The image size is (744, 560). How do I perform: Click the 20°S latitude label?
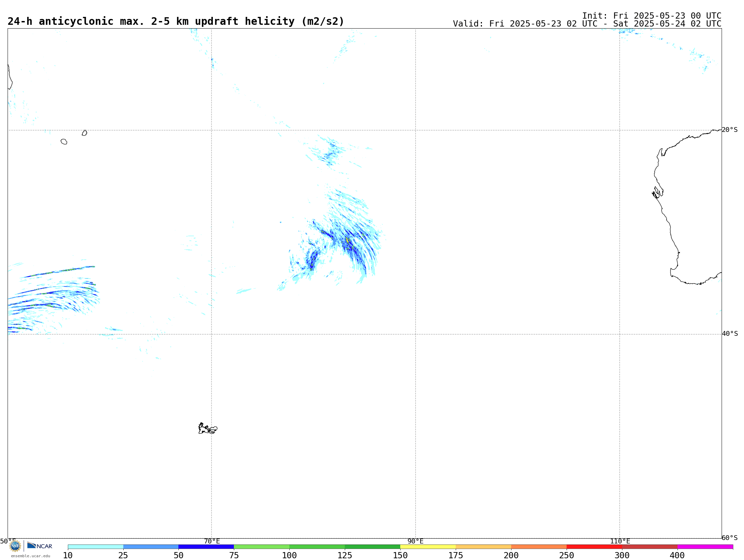(x=730, y=129)
